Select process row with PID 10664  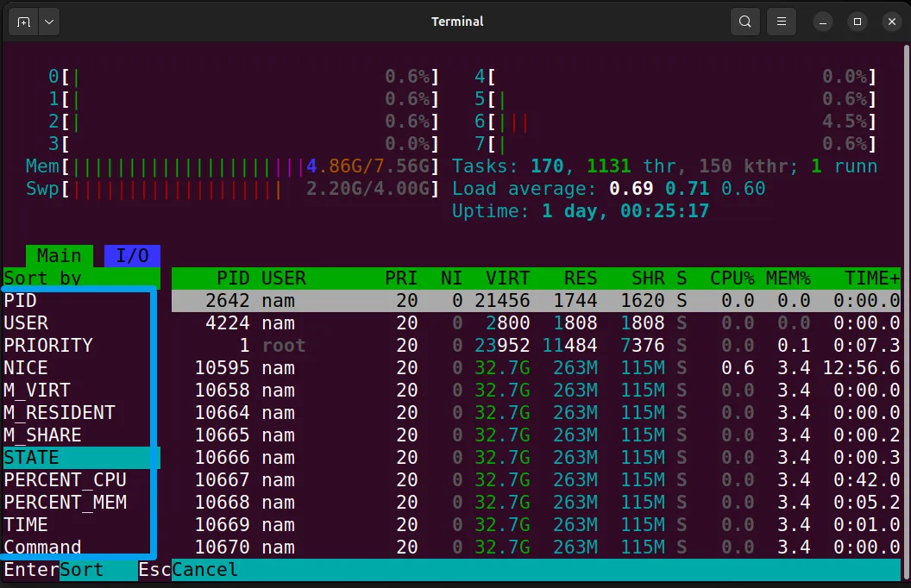(x=536, y=413)
